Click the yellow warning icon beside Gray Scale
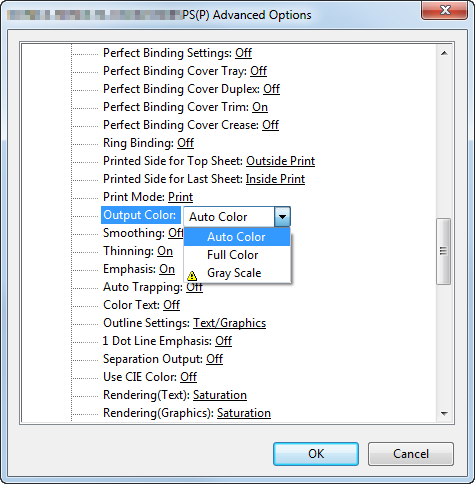 [x=192, y=276]
